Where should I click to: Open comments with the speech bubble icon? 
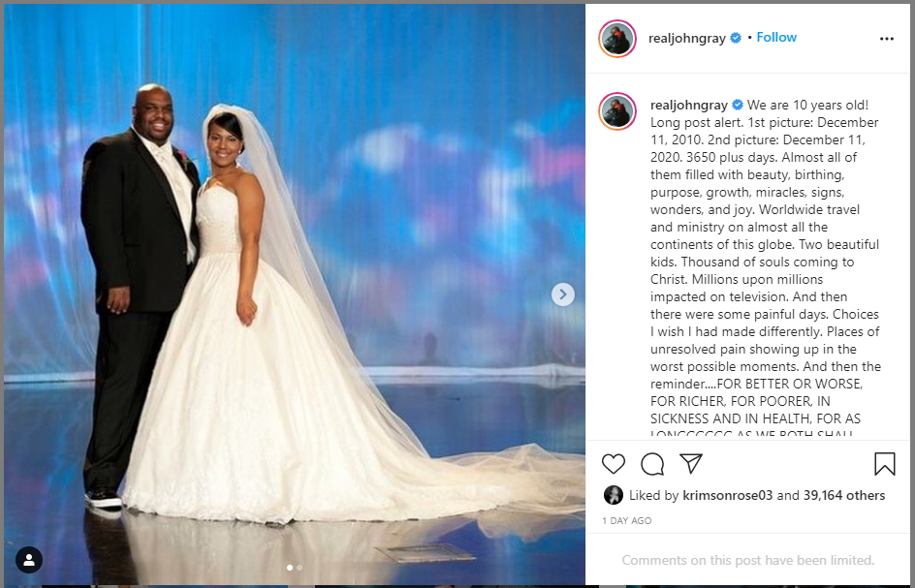coord(651,464)
